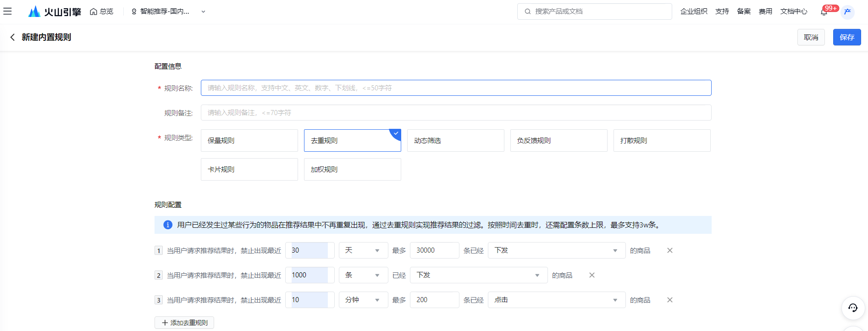Click the search products or docs field
The height and width of the screenshot is (331, 868).
coord(594,11)
